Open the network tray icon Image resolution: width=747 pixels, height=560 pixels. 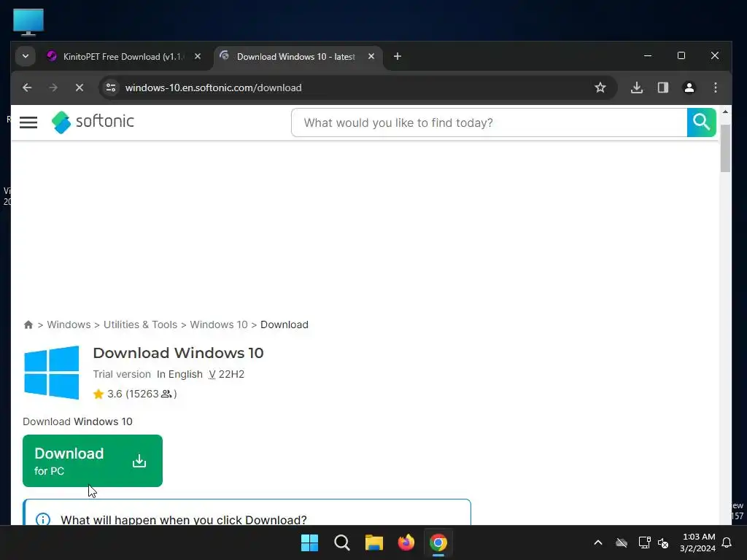(644, 542)
